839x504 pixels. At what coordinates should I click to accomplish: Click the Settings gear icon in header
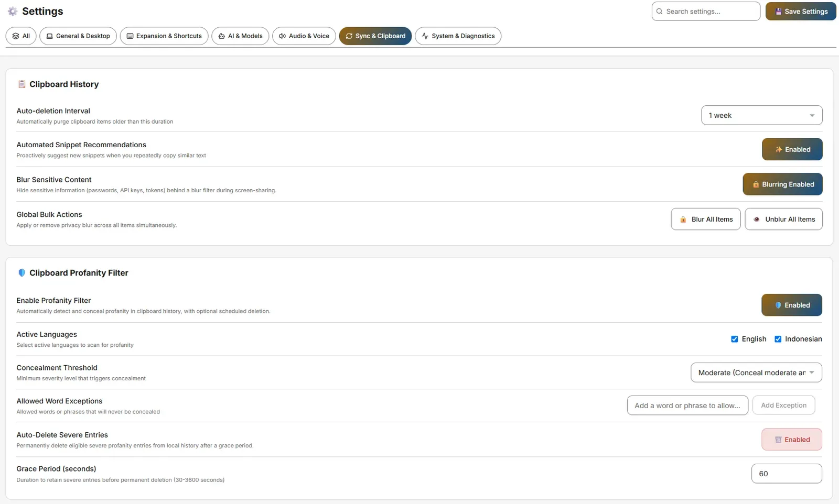pos(13,12)
